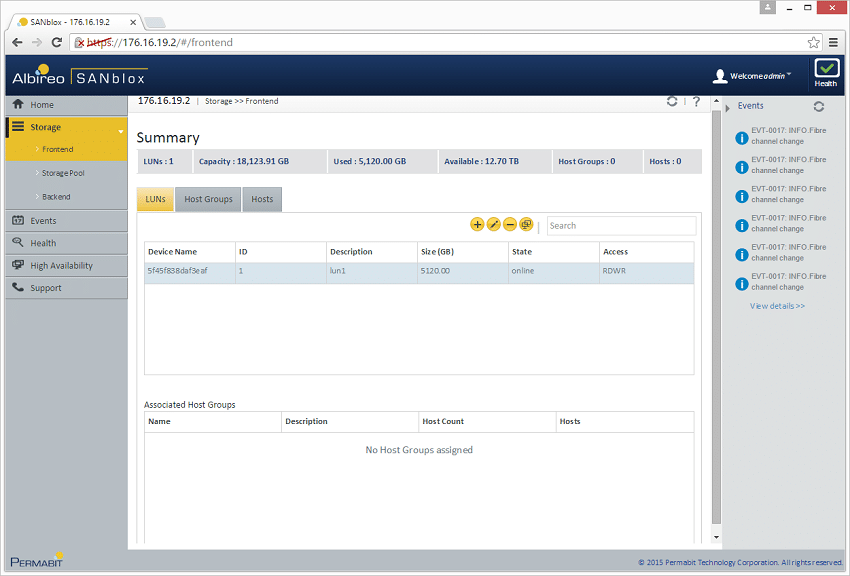Click the browser back arrow
The width and height of the screenshot is (850, 576).
(17, 42)
